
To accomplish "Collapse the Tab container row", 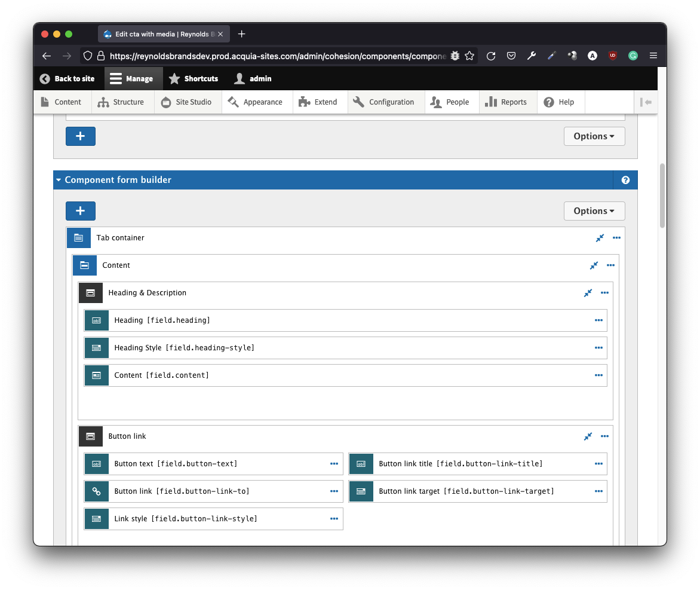I will tap(600, 238).
